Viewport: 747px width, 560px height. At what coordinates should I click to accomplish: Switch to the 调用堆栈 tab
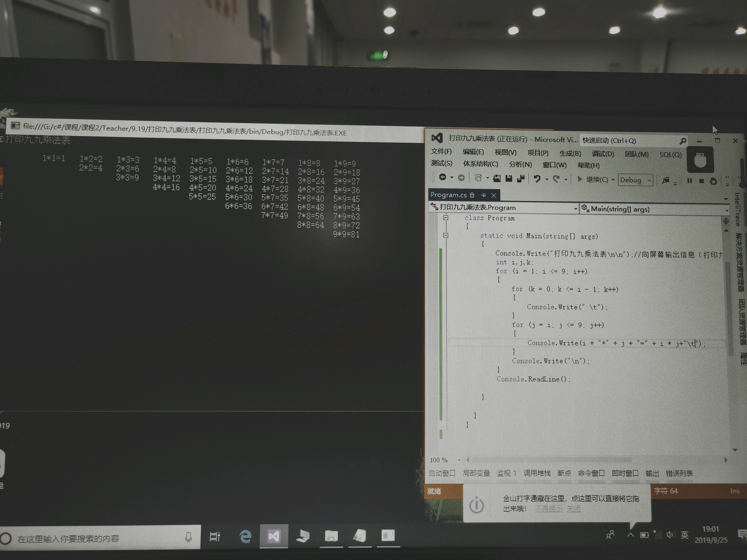click(x=537, y=473)
